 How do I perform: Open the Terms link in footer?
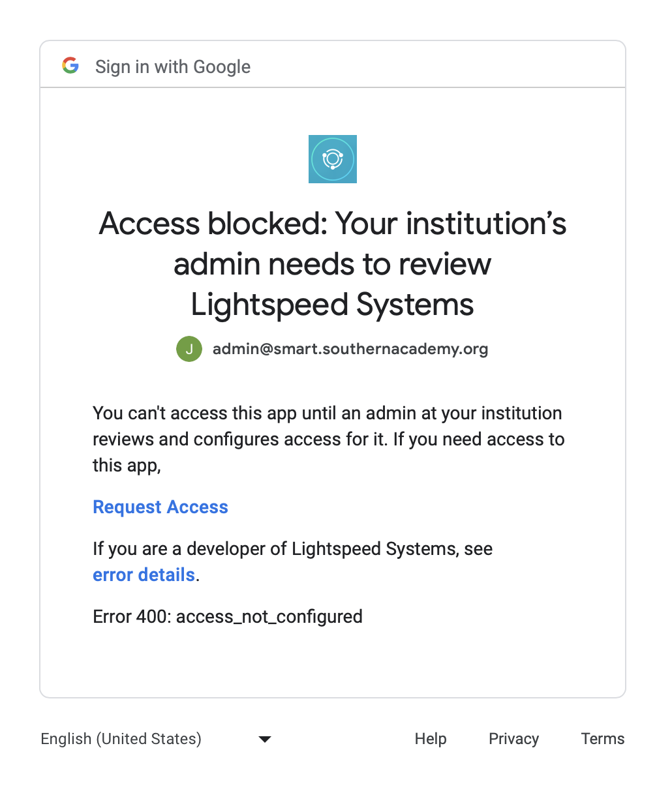(x=603, y=739)
